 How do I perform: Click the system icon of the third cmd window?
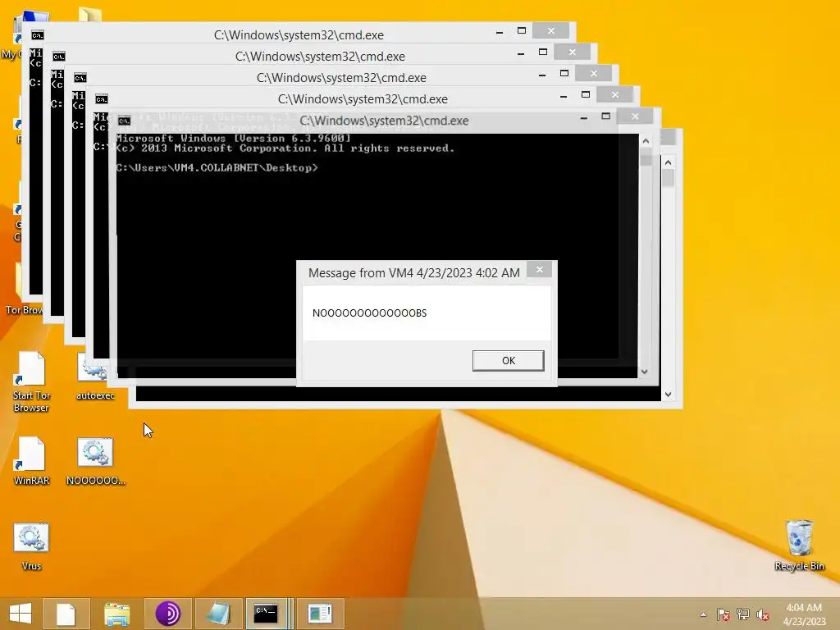pos(80,78)
